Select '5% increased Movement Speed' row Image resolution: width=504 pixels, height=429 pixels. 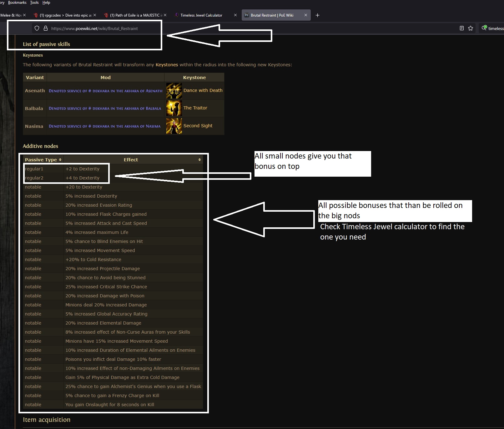[113, 250]
